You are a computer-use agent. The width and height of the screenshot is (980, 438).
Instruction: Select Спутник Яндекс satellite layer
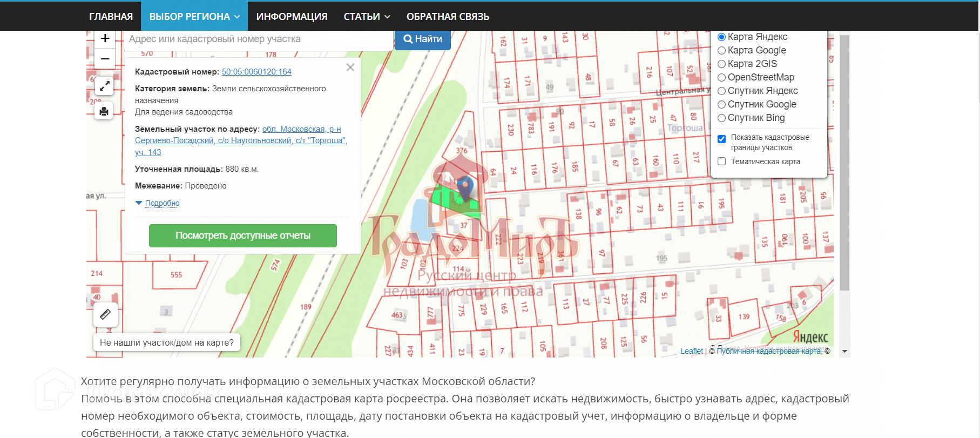721,91
